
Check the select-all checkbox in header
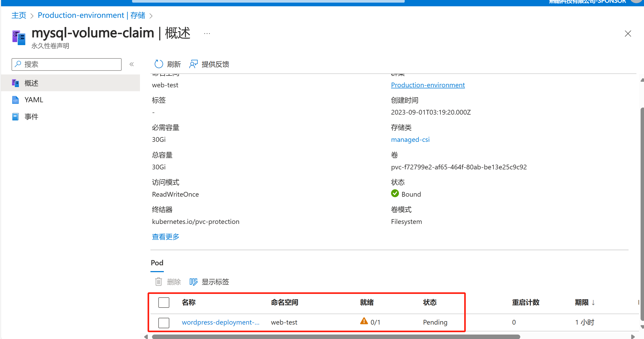(x=164, y=302)
